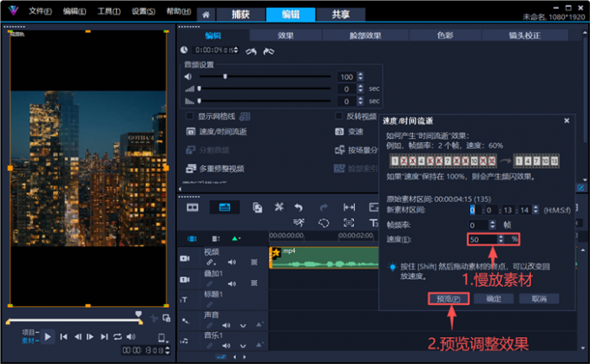The height and width of the screenshot is (364, 590).
Task: Mute the 叠加1 overlay track
Action: tap(232, 284)
